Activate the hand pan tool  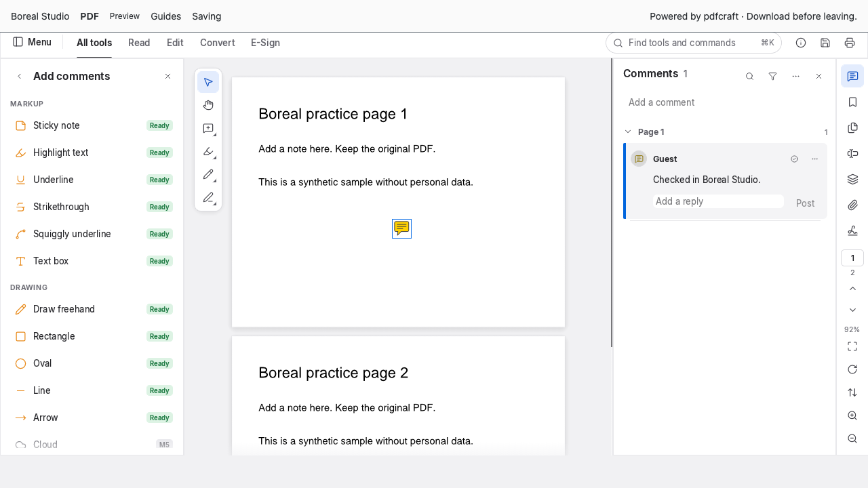tap(208, 105)
